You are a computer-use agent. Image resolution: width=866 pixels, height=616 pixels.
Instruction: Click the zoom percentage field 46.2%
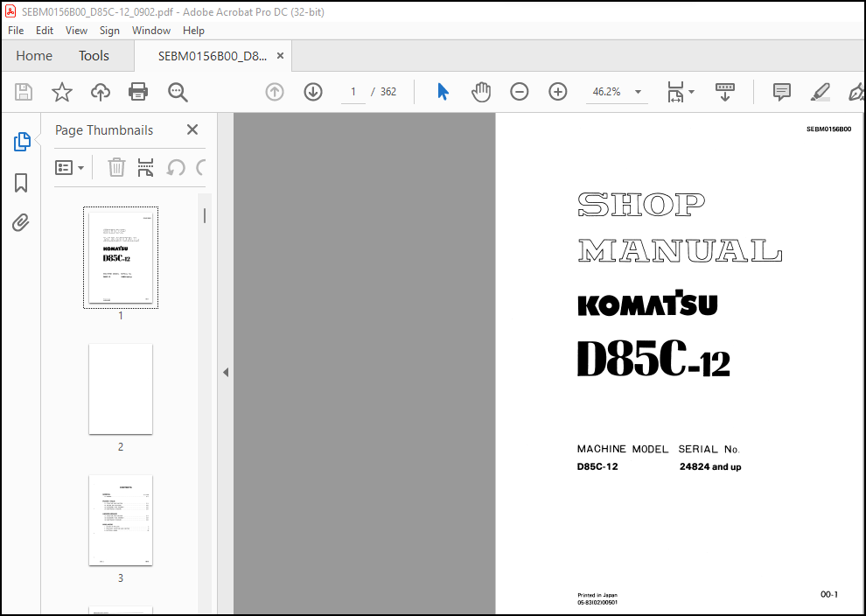[606, 92]
